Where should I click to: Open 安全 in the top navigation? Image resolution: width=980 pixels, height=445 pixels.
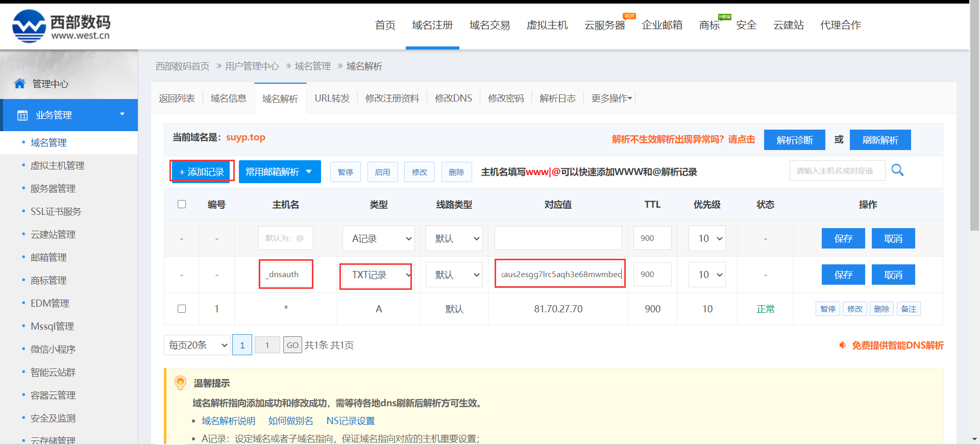746,25
